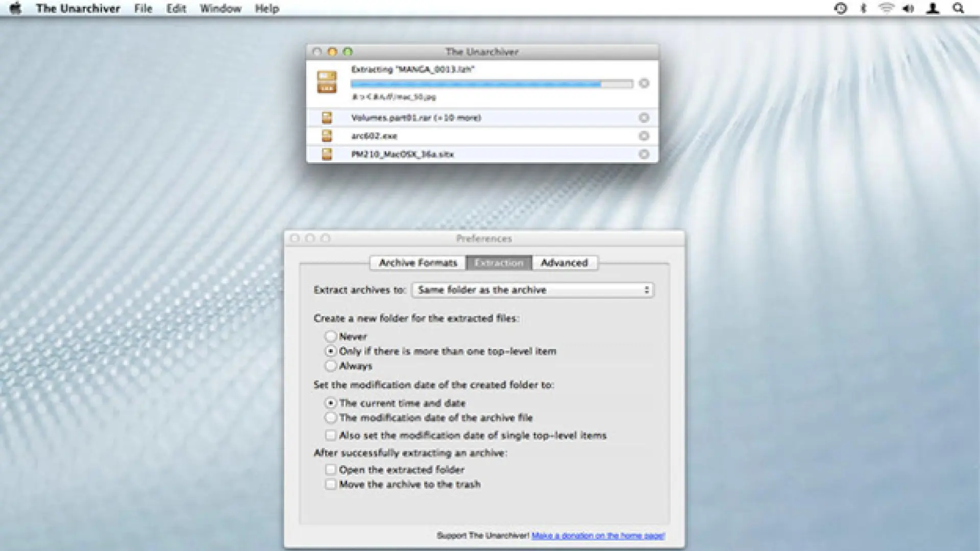The image size is (980, 551).
Task: Open the Time Machine menu bar icon
Action: coord(841,9)
